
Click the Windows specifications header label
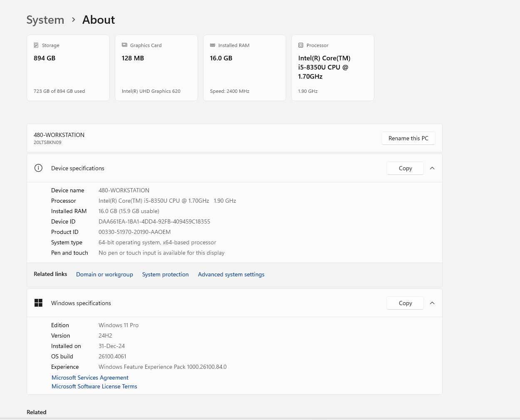tap(81, 303)
